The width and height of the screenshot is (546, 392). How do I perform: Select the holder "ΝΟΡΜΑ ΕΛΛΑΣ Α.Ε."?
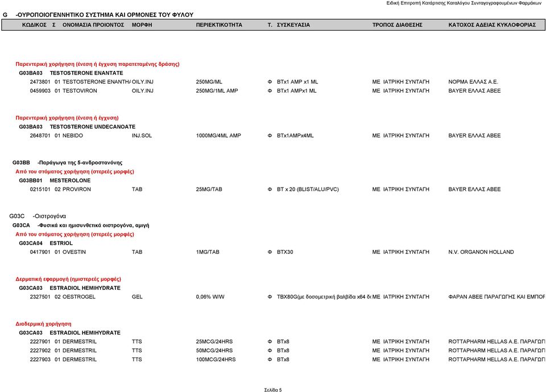tap(473, 82)
